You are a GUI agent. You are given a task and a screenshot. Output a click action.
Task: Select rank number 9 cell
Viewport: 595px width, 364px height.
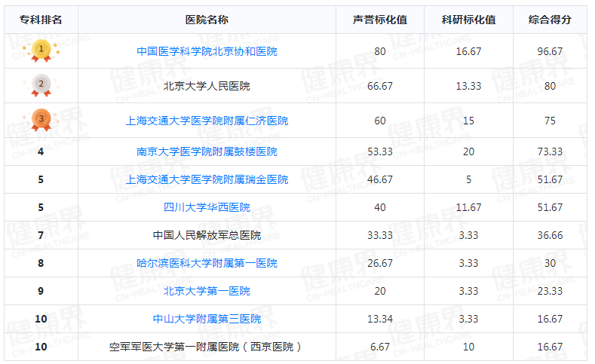pos(41,291)
